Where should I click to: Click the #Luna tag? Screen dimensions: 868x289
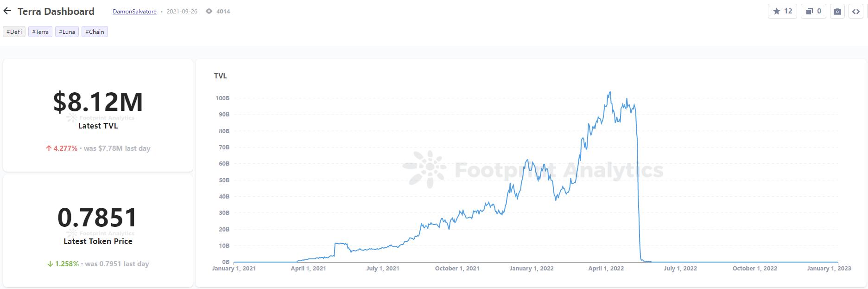point(67,32)
